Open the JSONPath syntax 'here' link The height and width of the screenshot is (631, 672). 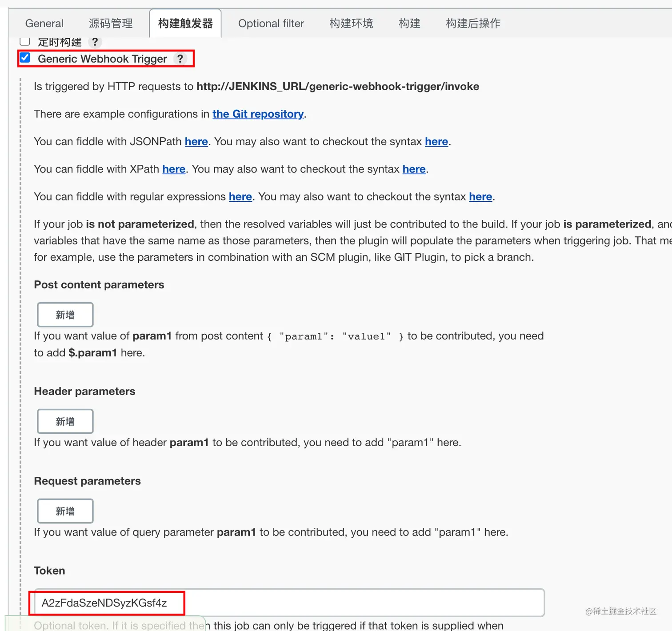(x=436, y=142)
